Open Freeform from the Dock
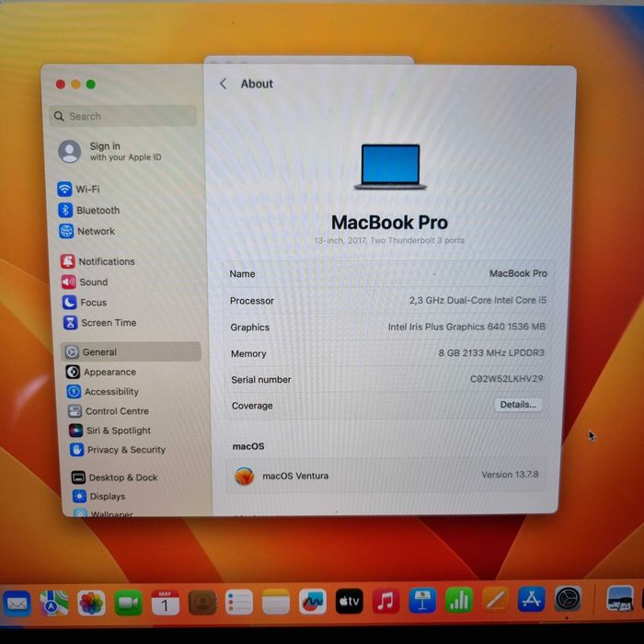644x644 pixels. 313,602
